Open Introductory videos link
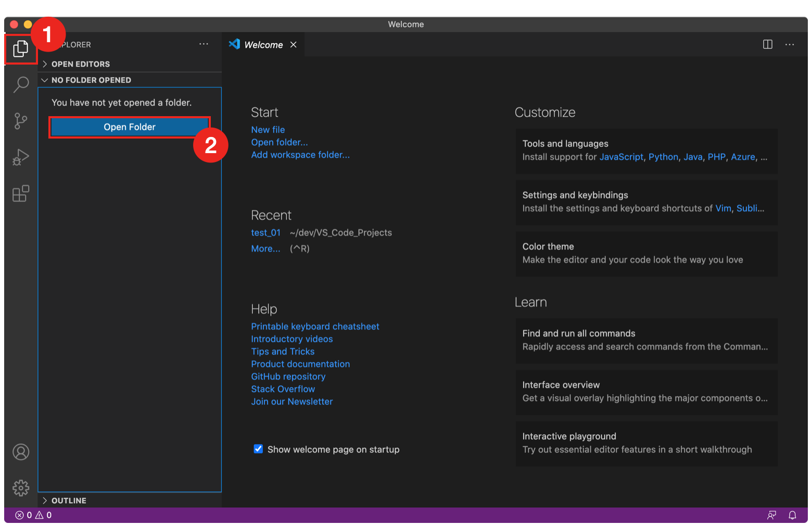The width and height of the screenshot is (812, 525). point(292,339)
